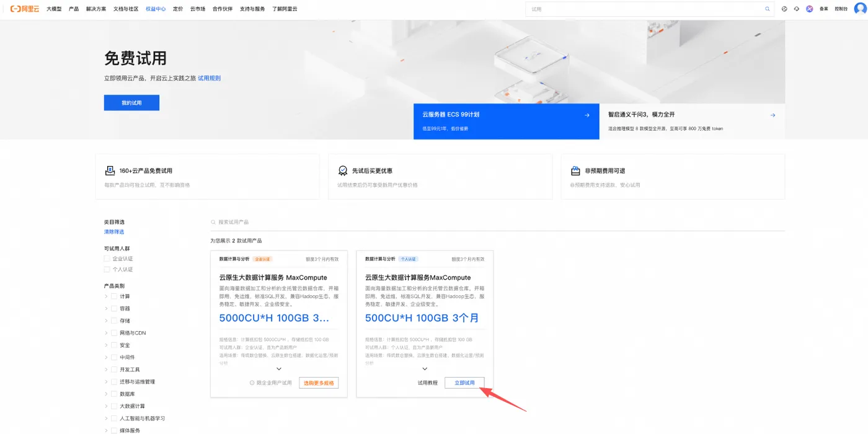Open the 定价 nav item

178,9
